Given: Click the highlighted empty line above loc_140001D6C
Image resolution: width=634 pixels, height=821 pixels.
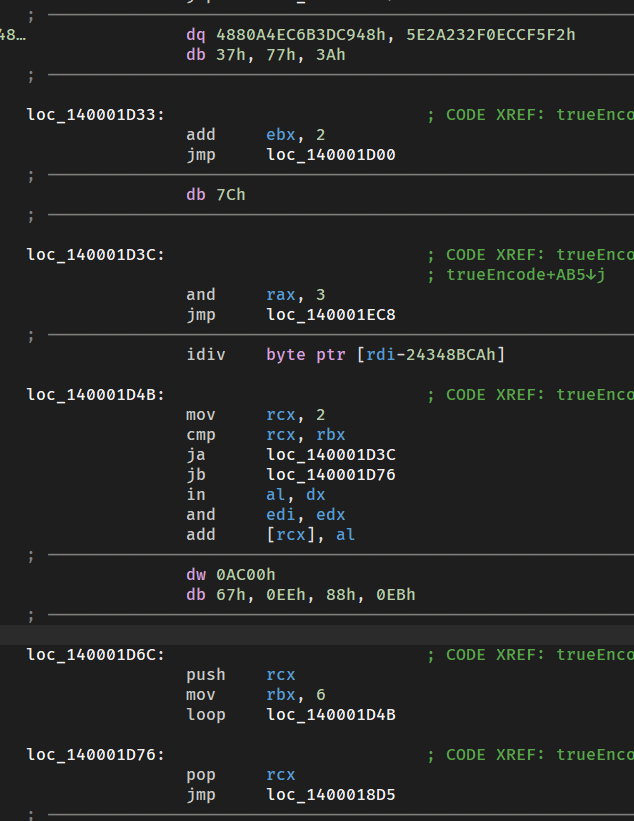Looking at the screenshot, I should (317, 635).
